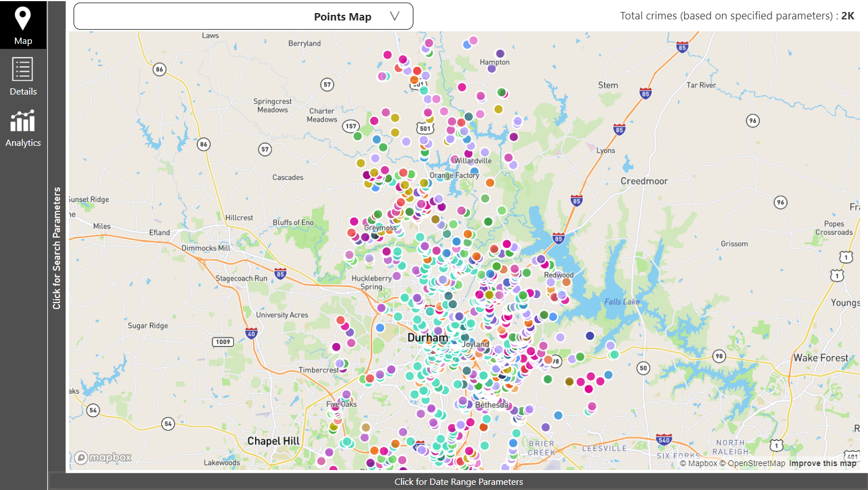Click the Mapbox logo in the bottom-left corner
The height and width of the screenshot is (490, 868).
[x=102, y=457]
